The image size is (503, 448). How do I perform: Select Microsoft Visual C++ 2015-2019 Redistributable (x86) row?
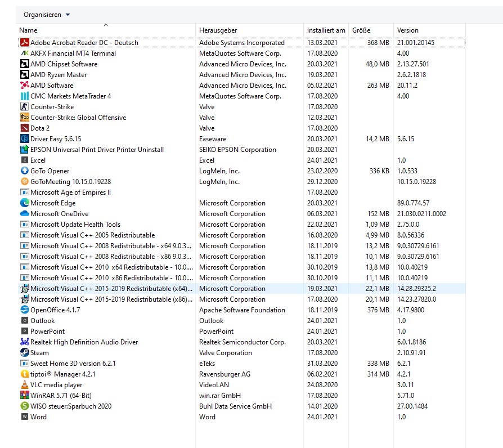coord(242,299)
